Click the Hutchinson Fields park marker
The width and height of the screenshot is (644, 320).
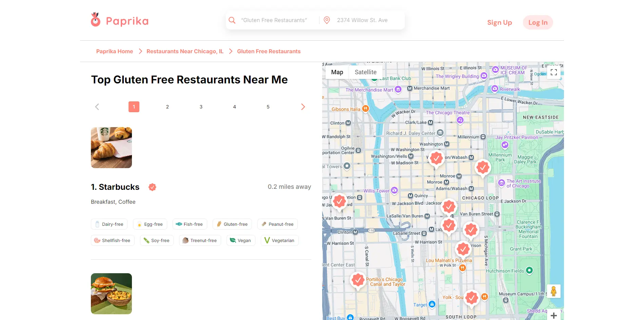[x=529, y=270]
